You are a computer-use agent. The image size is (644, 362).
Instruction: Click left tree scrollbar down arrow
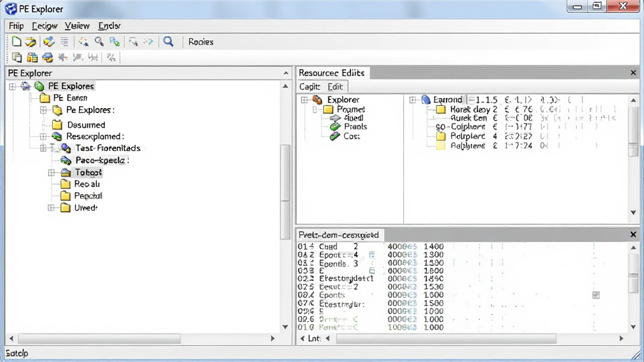click(x=286, y=327)
